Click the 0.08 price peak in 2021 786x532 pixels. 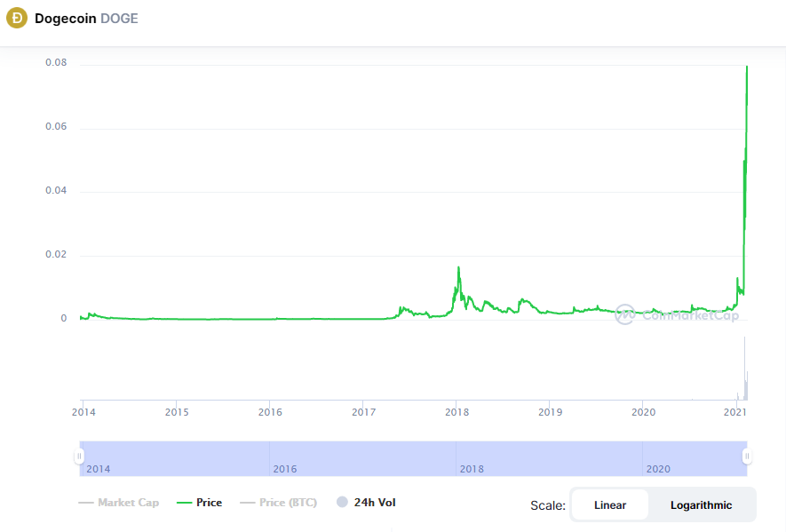(747, 67)
